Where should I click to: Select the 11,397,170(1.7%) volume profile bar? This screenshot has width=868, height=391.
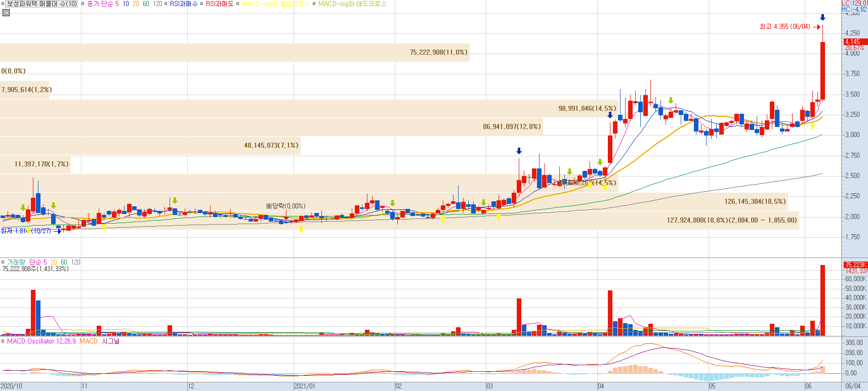point(35,164)
